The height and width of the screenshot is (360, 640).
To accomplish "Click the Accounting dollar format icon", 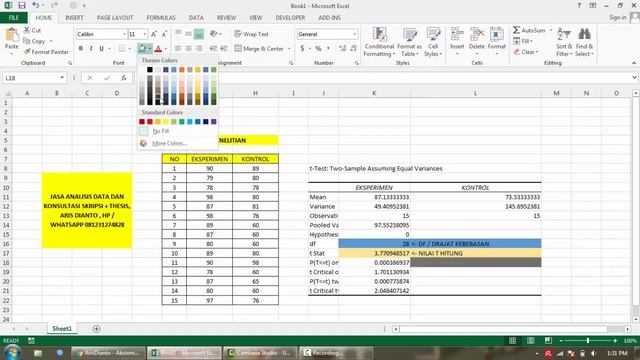I will pyautogui.click(x=302, y=49).
